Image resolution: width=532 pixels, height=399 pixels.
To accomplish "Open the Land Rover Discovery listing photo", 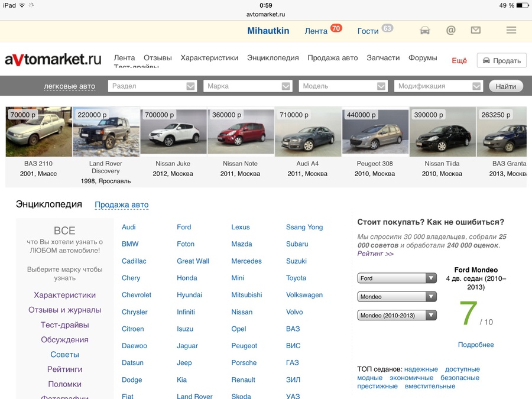I will point(106,132).
